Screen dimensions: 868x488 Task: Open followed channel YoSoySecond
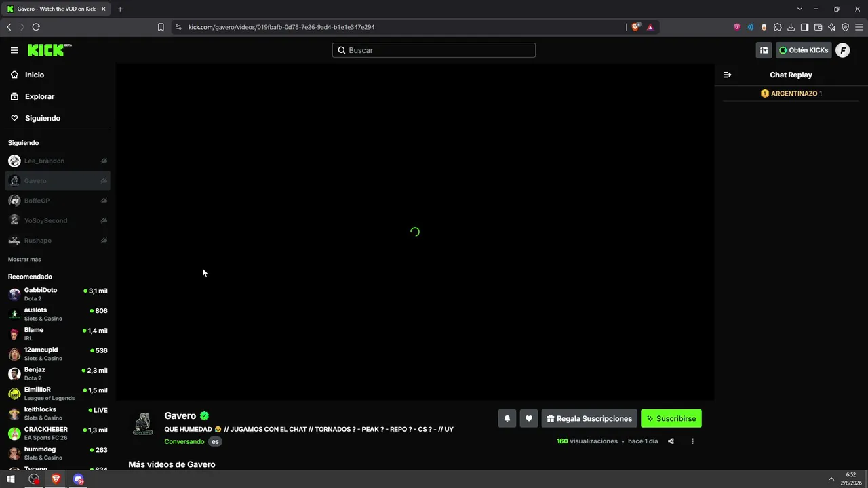(58, 220)
